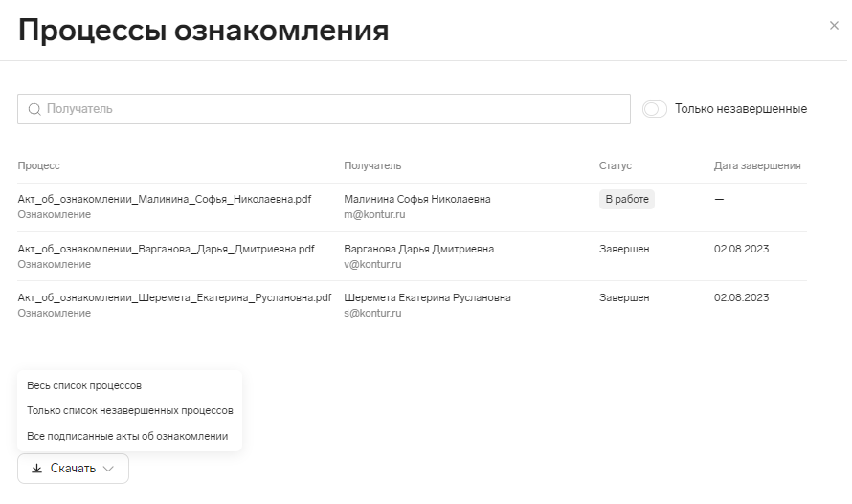The height and width of the screenshot is (504, 852).
Task: Click recipient Шеремета Екатерина Руслановна
Action: (427, 297)
